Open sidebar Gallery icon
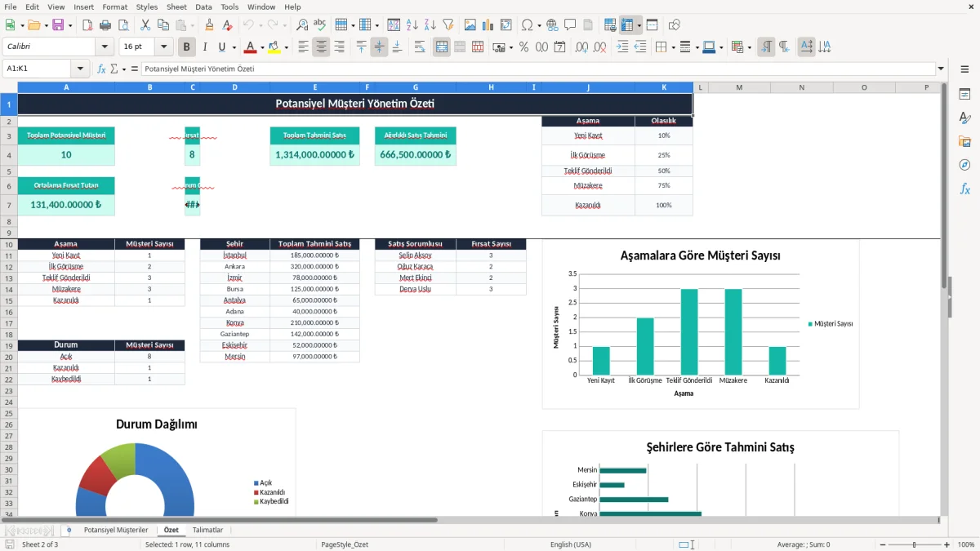The width and height of the screenshot is (980, 551). [x=964, y=142]
